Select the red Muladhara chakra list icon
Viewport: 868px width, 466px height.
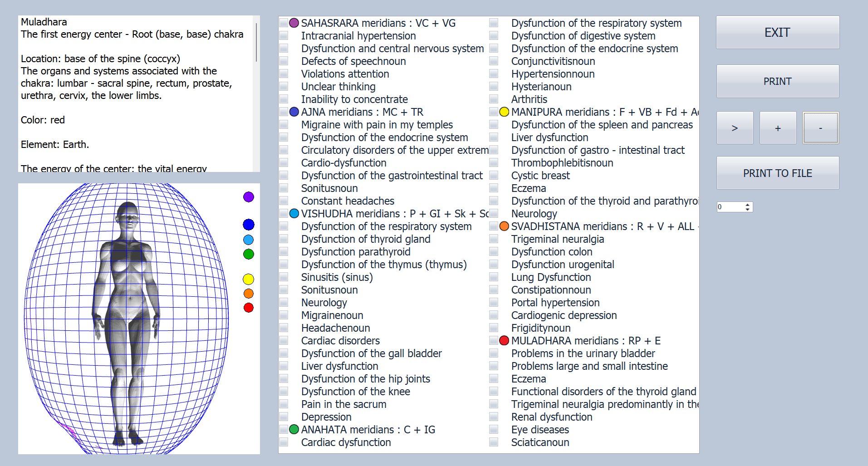[x=504, y=341]
